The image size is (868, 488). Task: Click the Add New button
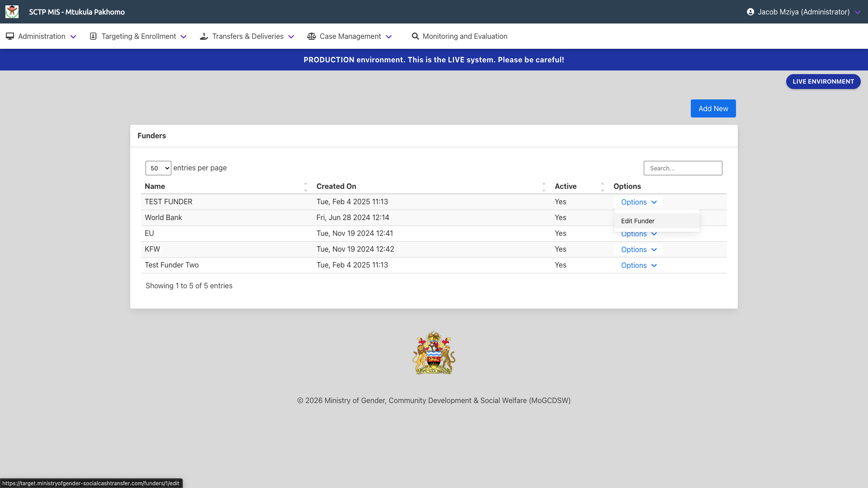point(713,108)
